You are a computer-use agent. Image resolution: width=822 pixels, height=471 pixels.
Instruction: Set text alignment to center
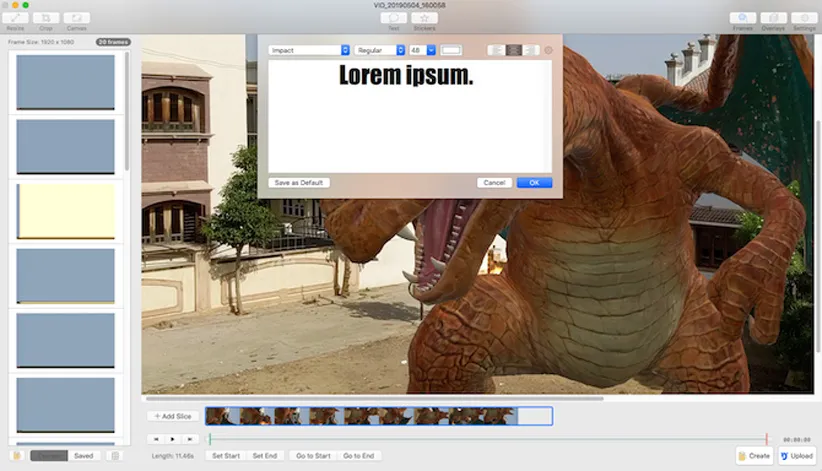click(514, 50)
